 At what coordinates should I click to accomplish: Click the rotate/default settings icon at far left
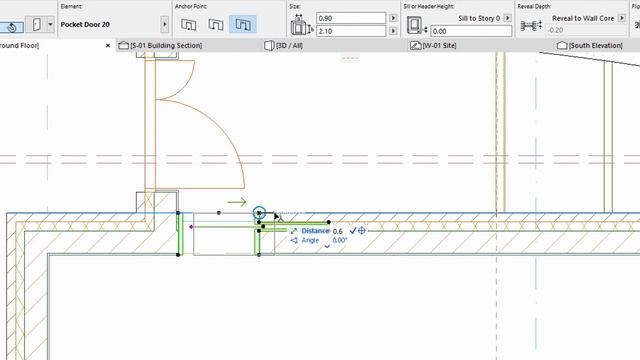tap(11, 27)
